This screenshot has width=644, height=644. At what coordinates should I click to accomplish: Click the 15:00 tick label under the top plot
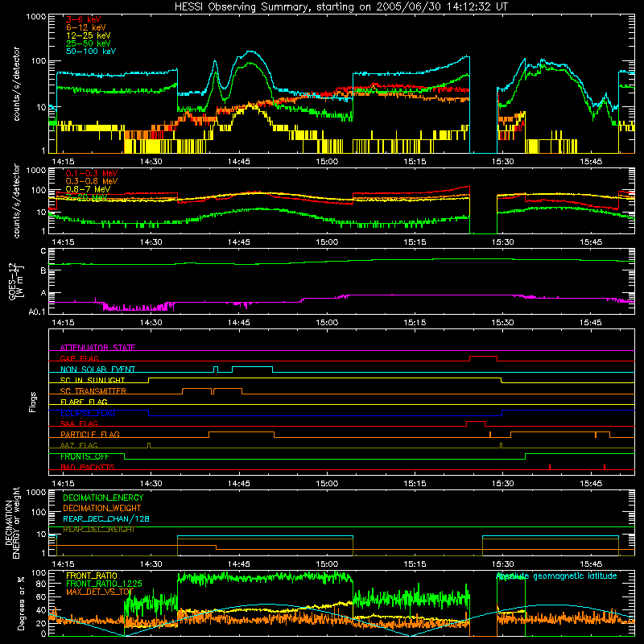click(327, 161)
